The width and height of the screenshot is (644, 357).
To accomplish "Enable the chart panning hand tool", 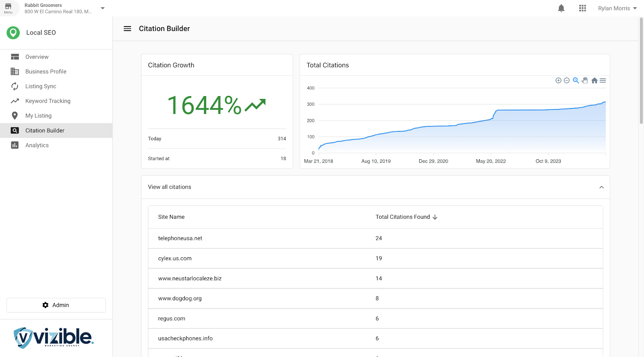I will click(x=585, y=80).
